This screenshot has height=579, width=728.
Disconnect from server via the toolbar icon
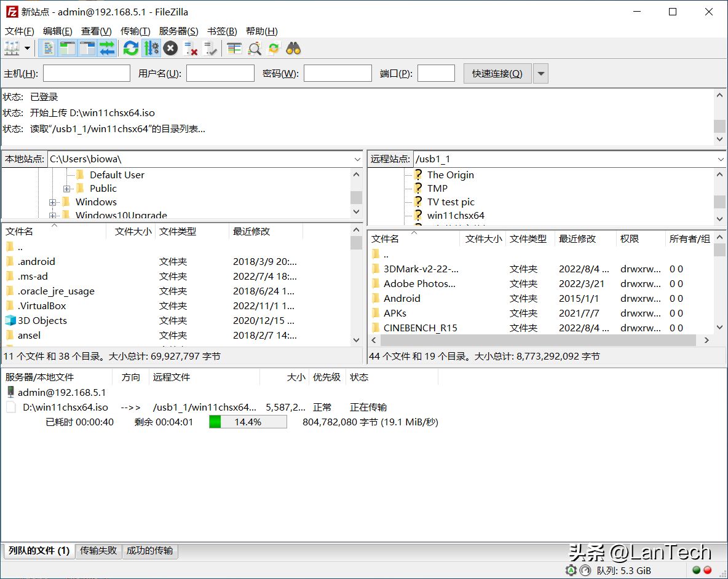pyautogui.click(x=191, y=49)
